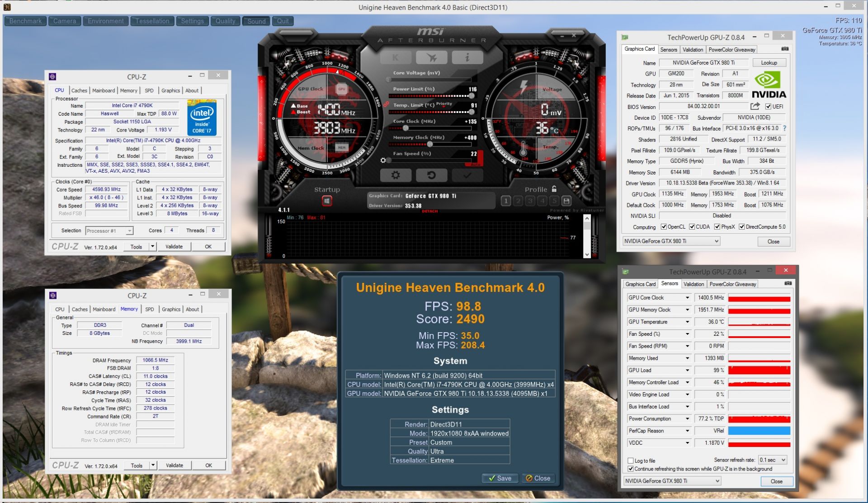Open the Validation tab in the GPU-Z Graphics Card window
The image size is (868, 503).
(693, 50)
